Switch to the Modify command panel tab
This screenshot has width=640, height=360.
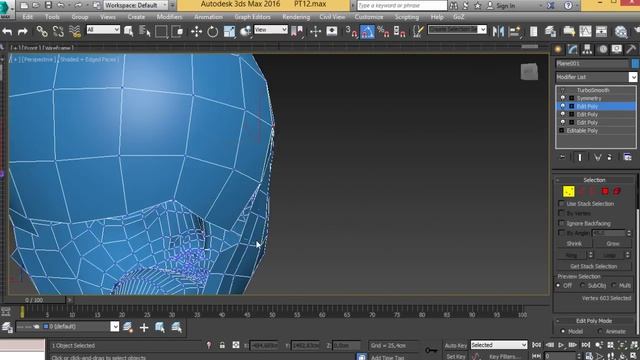573,50
